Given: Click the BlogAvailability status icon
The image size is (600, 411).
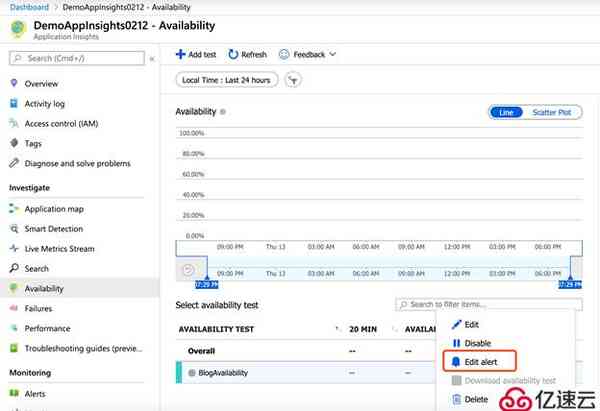Looking at the screenshot, I should point(192,372).
